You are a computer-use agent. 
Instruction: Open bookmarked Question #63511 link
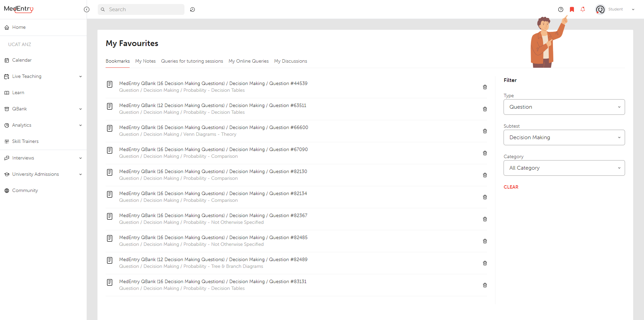(213, 105)
